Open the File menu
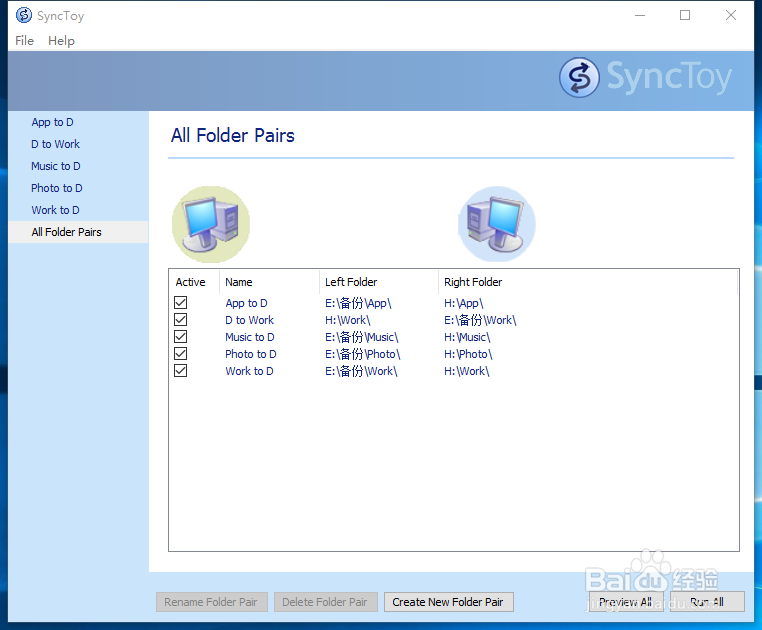The image size is (762, 630). click(x=24, y=41)
